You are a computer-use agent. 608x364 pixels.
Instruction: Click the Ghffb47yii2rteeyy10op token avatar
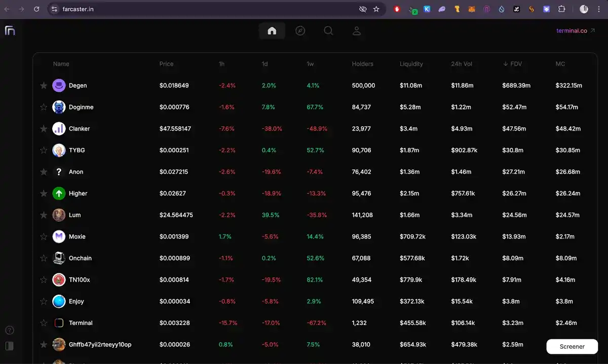[x=59, y=344]
